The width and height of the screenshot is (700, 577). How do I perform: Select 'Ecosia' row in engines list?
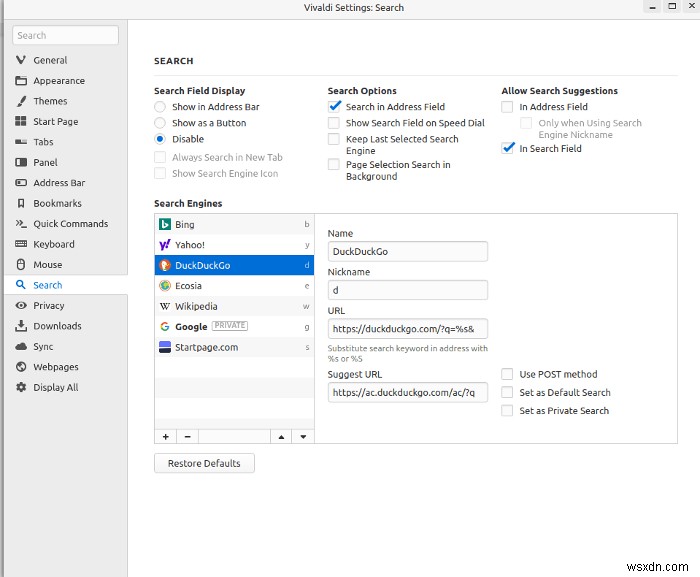tap(234, 286)
